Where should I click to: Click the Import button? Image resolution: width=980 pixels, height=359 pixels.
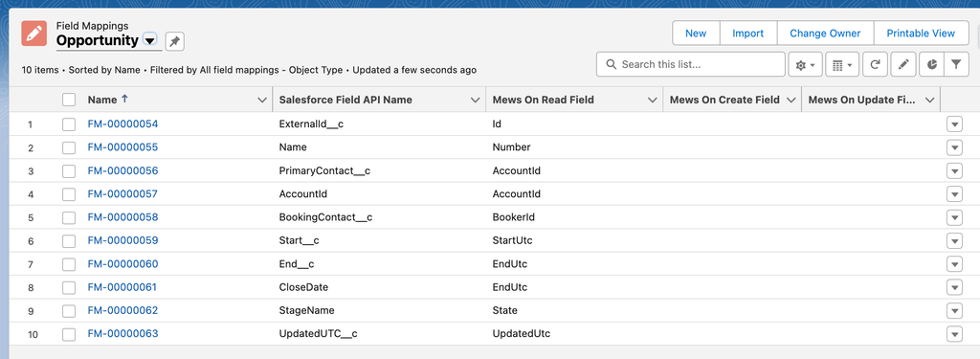click(748, 34)
